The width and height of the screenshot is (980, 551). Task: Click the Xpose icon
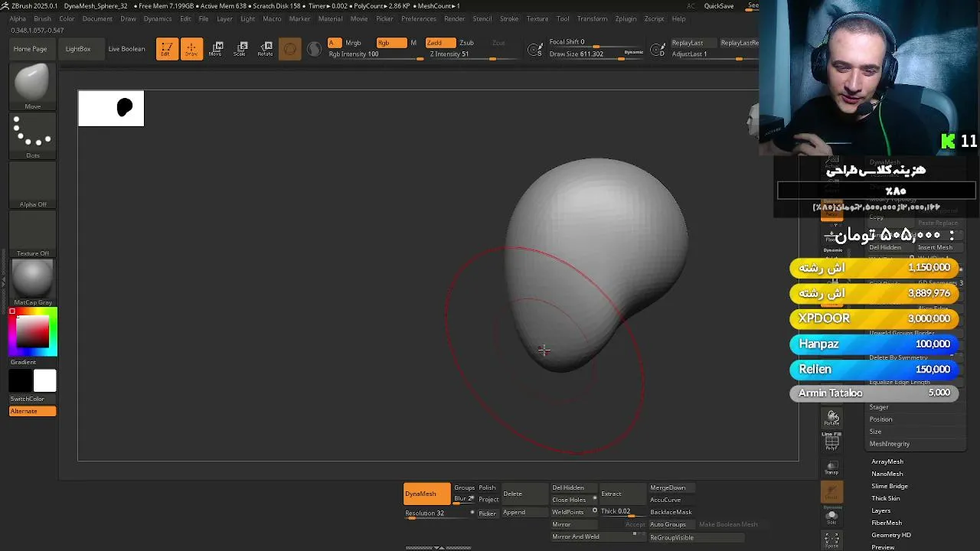(832, 540)
